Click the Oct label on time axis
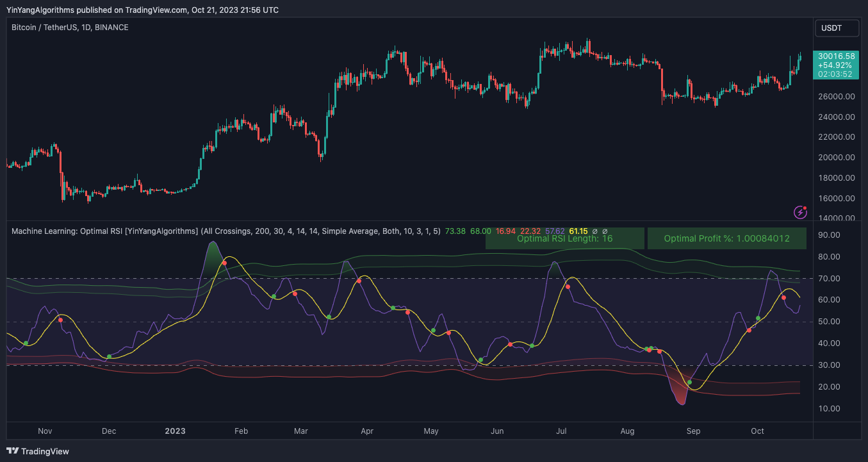 point(758,431)
